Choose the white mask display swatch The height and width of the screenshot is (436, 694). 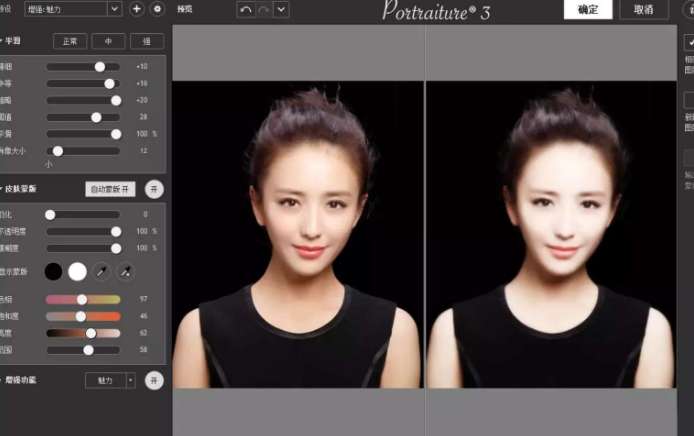point(77,271)
